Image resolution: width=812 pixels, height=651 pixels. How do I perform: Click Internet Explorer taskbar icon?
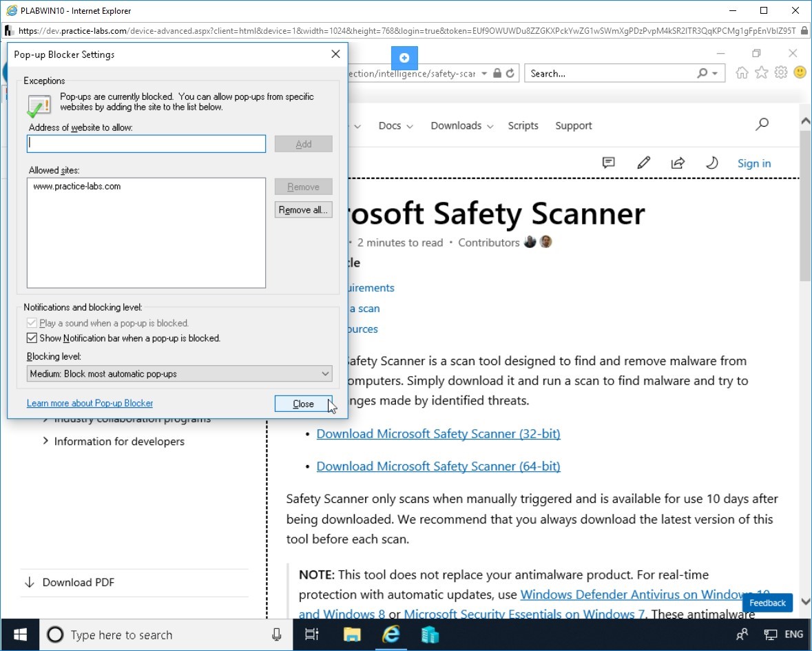click(391, 634)
